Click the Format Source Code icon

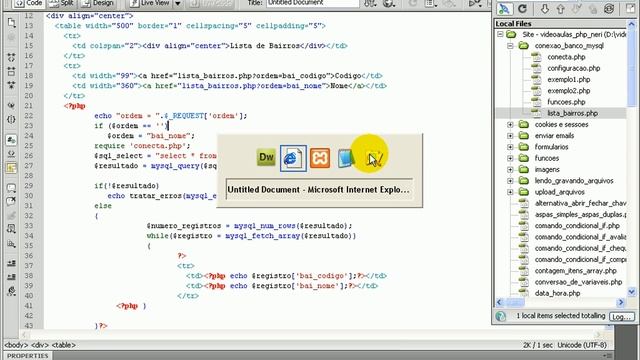pyautogui.click(x=11, y=291)
